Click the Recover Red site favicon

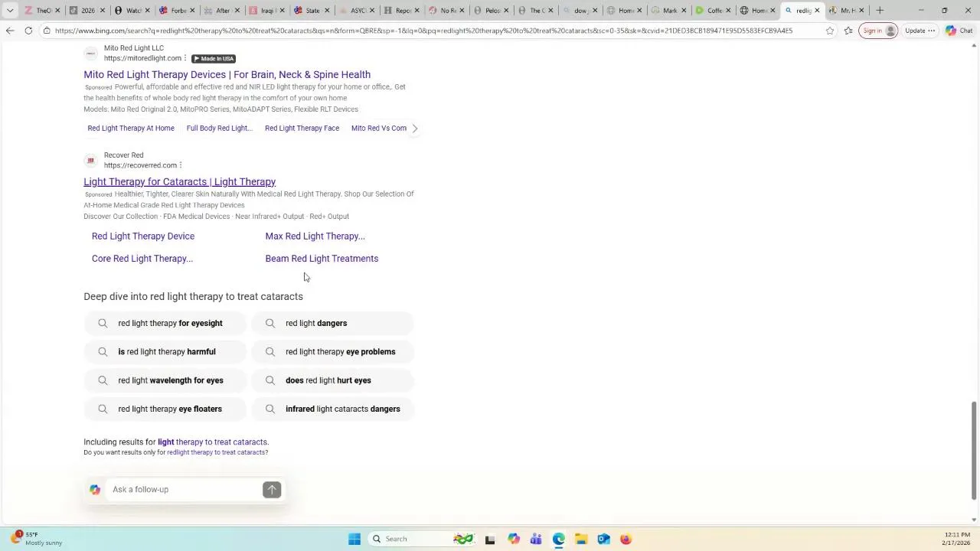(90, 160)
